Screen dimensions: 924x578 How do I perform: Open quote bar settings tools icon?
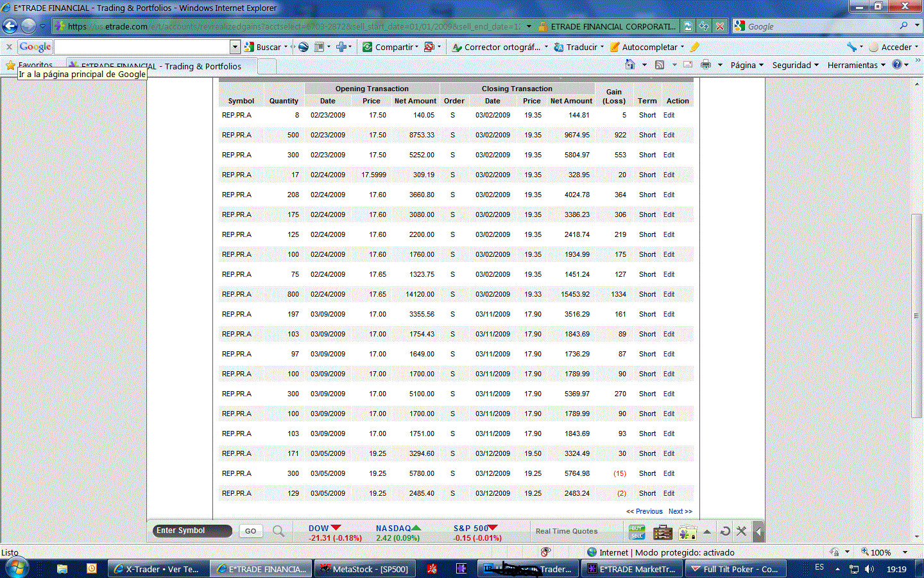point(742,531)
